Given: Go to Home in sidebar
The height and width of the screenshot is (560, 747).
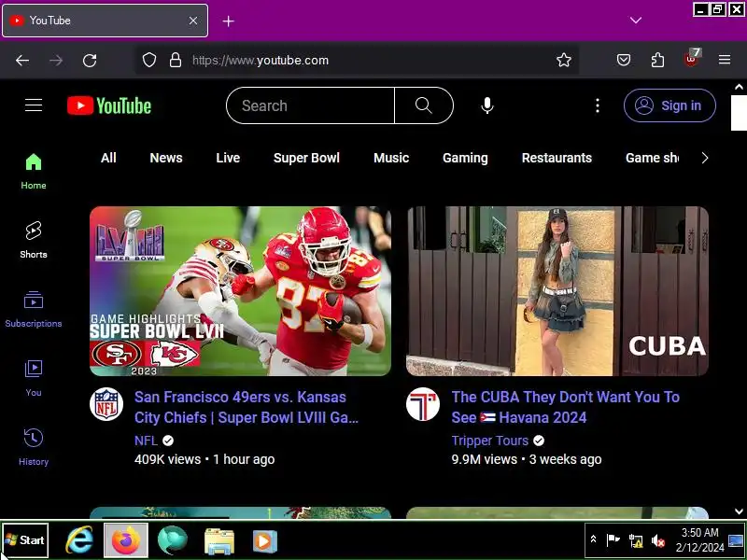Looking at the screenshot, I should click(x=34, y=172).
